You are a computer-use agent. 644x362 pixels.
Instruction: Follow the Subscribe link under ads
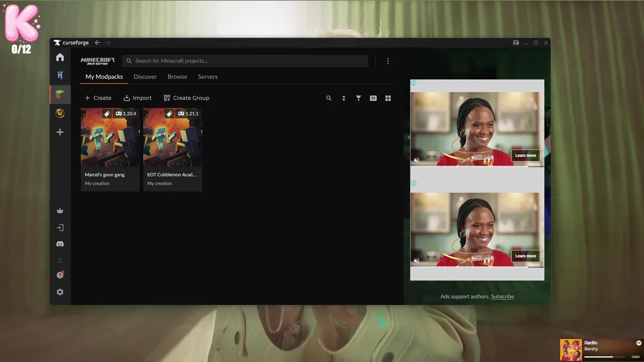502,297
